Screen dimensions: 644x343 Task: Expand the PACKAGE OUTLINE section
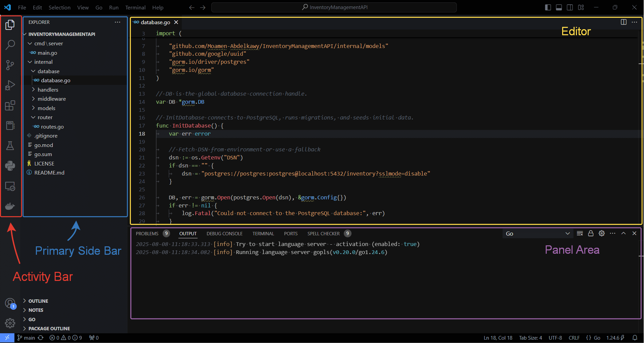click(x=49, y=329)
